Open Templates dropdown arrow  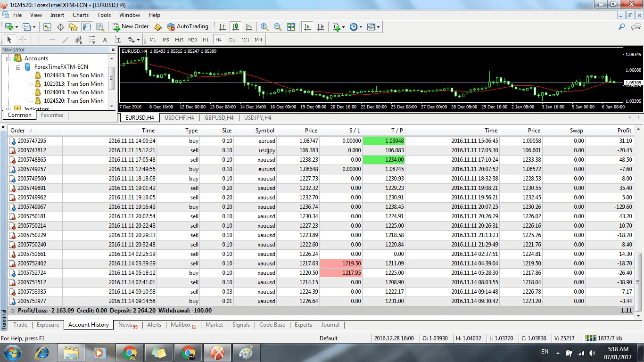pos(378,27)
